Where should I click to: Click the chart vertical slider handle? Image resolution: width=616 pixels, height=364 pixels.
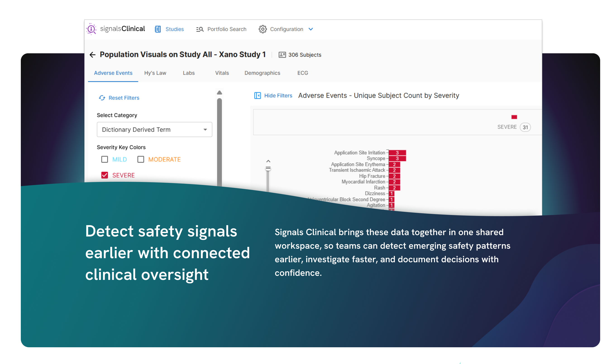(268, 168)
